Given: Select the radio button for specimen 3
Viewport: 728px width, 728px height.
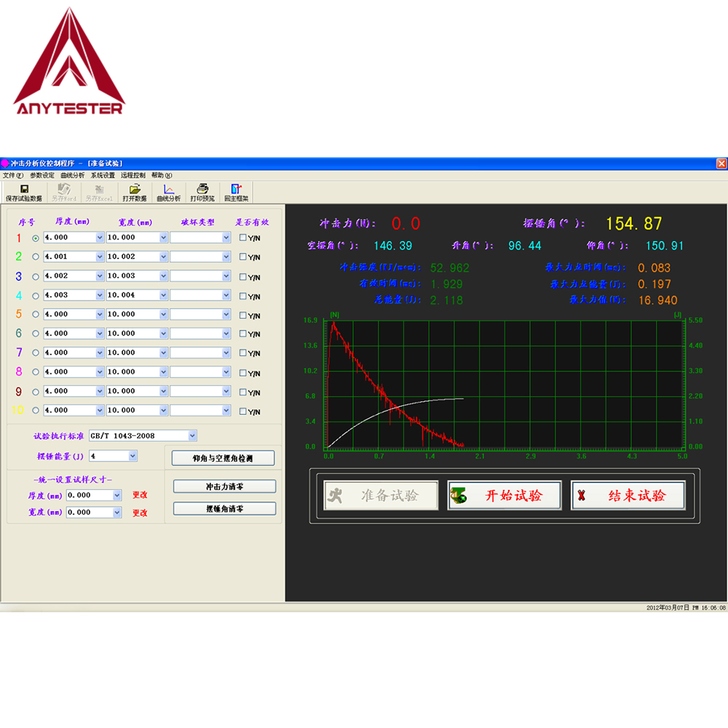Looking at the screenshot, I should [x=36, y=277].
